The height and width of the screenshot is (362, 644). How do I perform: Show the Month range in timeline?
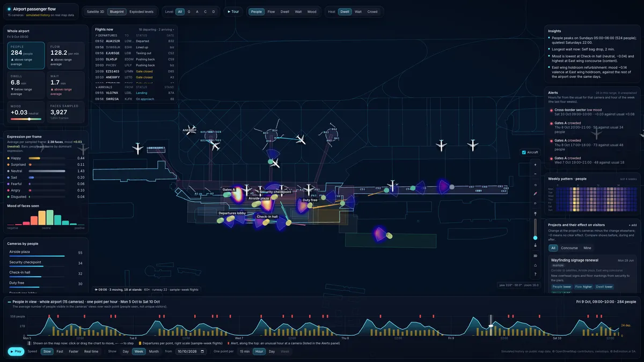pos(153,351)
